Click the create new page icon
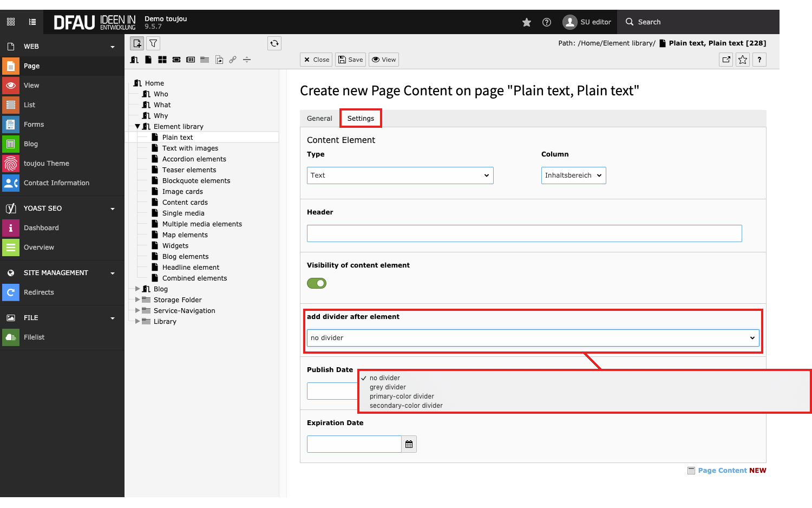 (137, 43)
